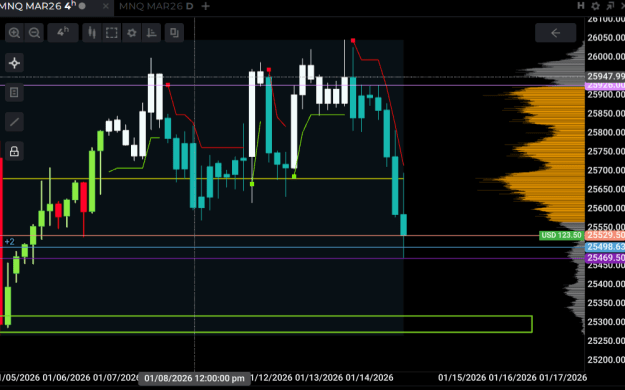The height and width of the screenshot is (390, 625).
Task: Click the 26000.00 price axis label
Action: tap(606, 57)
